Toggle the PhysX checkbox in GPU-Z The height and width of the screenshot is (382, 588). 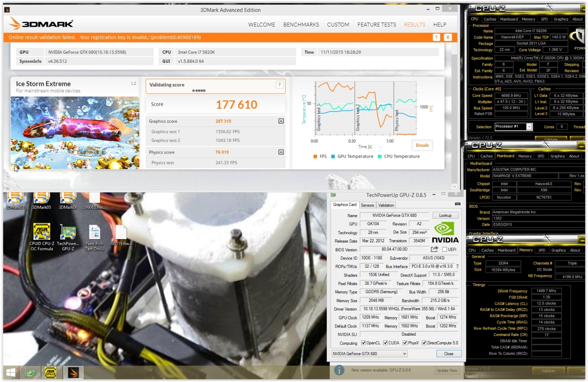[405, 343]
